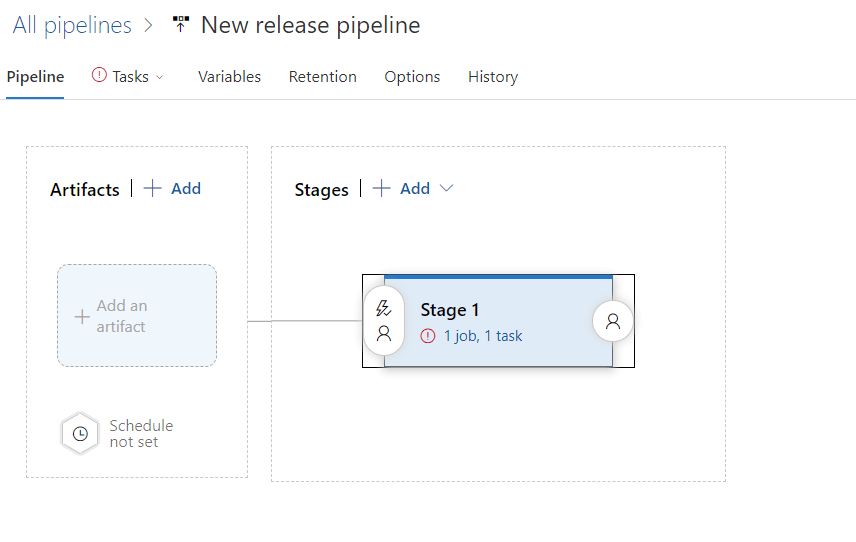This screenshot has width=856, height=542.
Task: Click the Stage 1 task error icon
Action: [x=428, y=336]
